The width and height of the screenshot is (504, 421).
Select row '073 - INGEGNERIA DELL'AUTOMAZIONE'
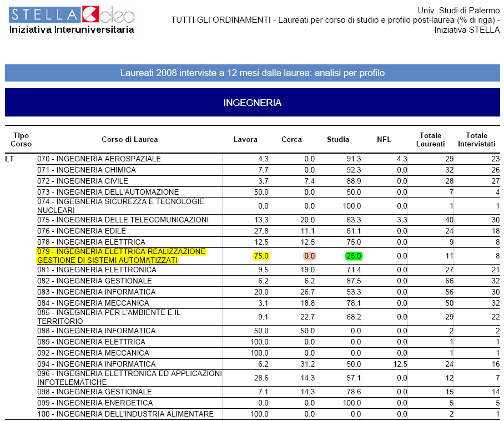269,192
